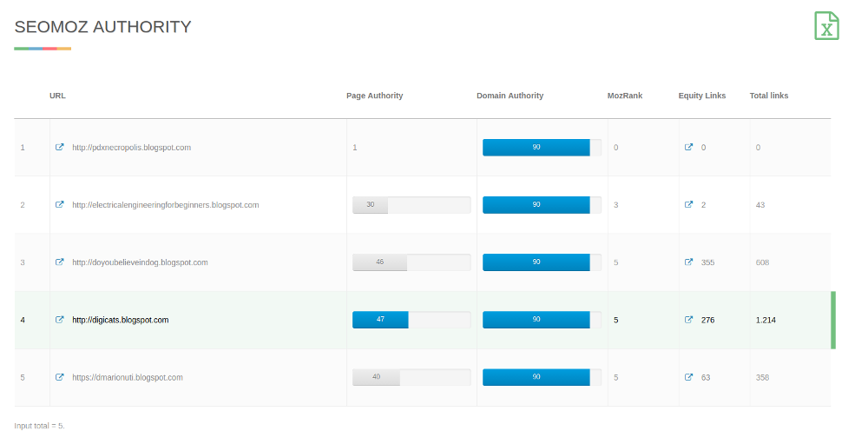The width and height of the screenshot is (868, 444).
Task: Open external link icon for doyoubelieveindog URL
Action: point(60,262)
